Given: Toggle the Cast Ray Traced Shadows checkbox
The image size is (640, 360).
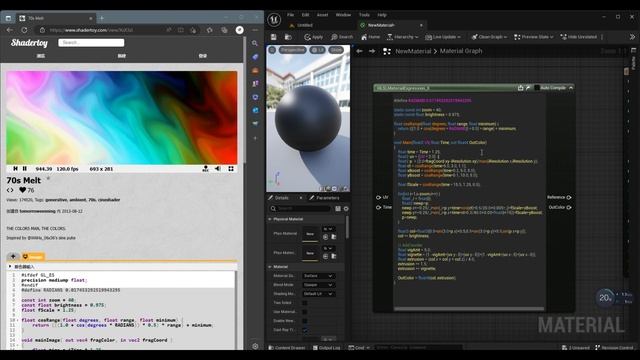Looking at the screenshot, I should (x=305, y=330).
